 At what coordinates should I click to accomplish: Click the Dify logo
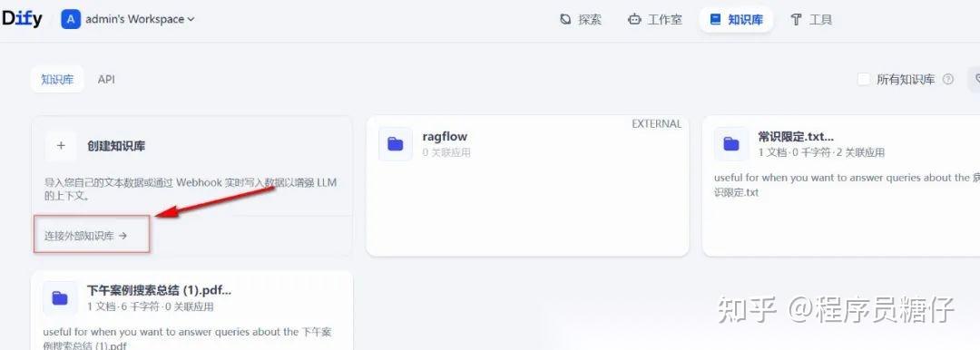click(22, 19)
